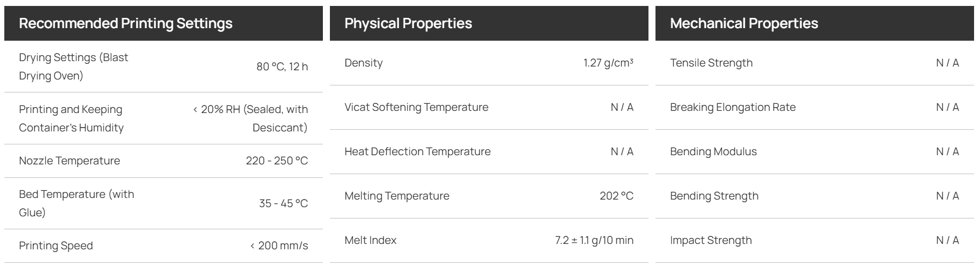980x265 pixels.
Task: Click the 1.27 g/cm³ density value
Action: (x=609, y=63)
